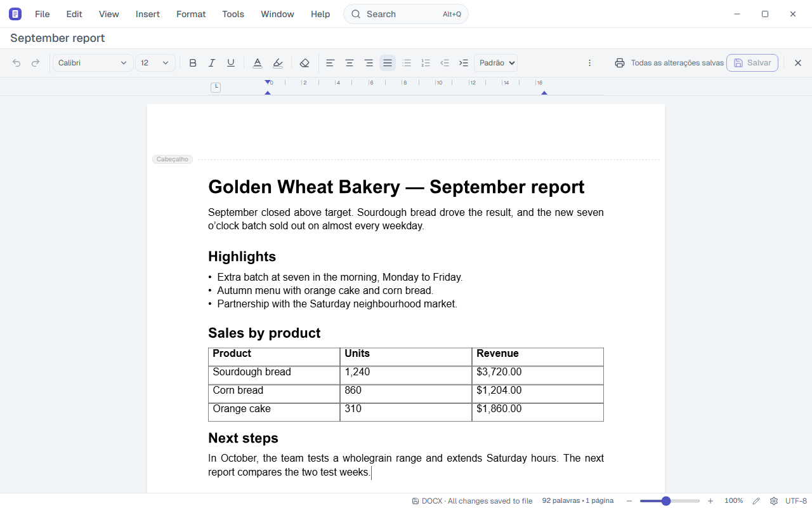The width and height of the screenshot is (812, 508).
Task: Decrease the paragraph indent
Action: point(445,63)
